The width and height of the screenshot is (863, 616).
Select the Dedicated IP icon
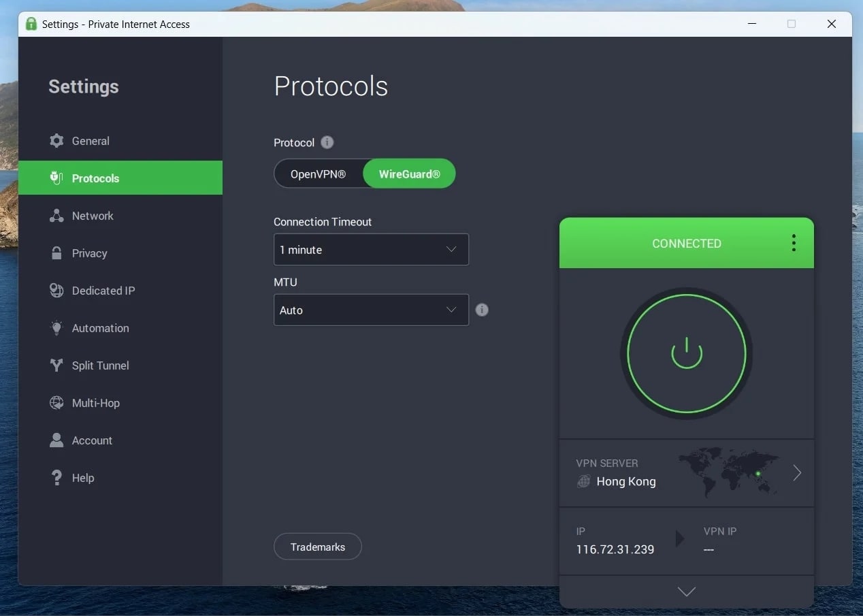[56, 290]
